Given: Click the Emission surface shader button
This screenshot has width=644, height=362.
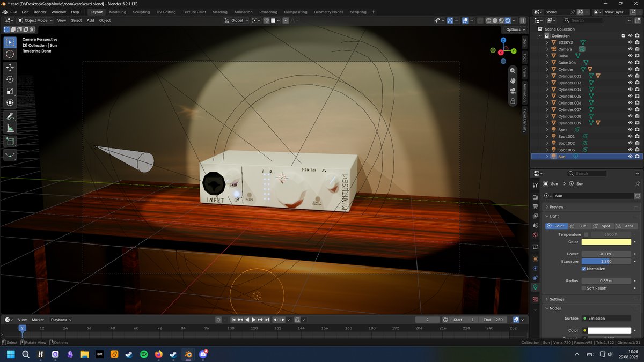Looking at the screenshot, I should coord(606,319).
